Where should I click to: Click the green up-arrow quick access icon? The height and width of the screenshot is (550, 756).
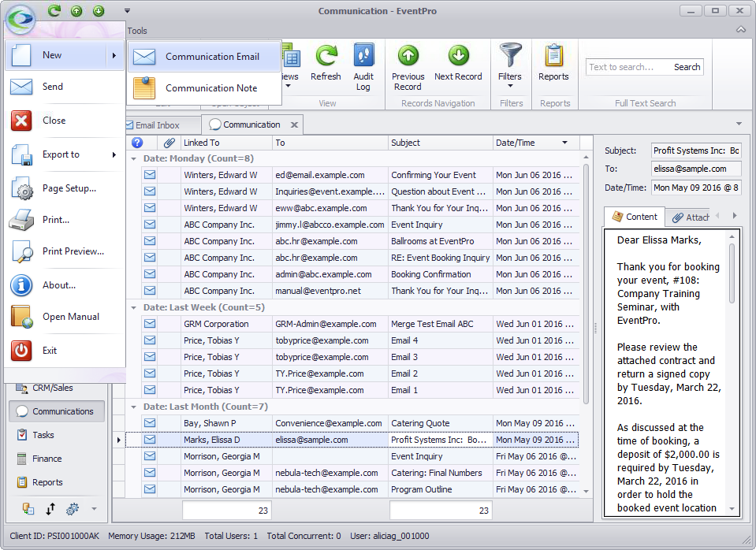[x=76, y=10]
